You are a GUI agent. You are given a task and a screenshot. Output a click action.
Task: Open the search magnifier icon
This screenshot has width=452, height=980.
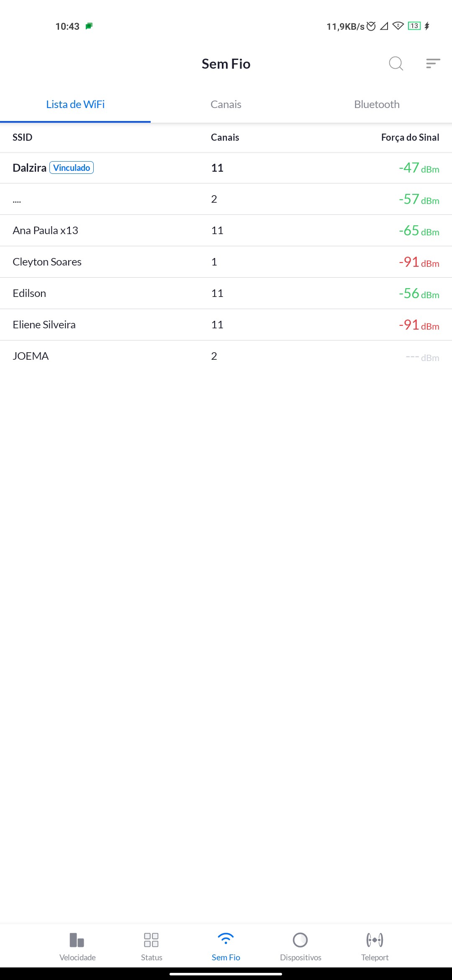(395, 64)
